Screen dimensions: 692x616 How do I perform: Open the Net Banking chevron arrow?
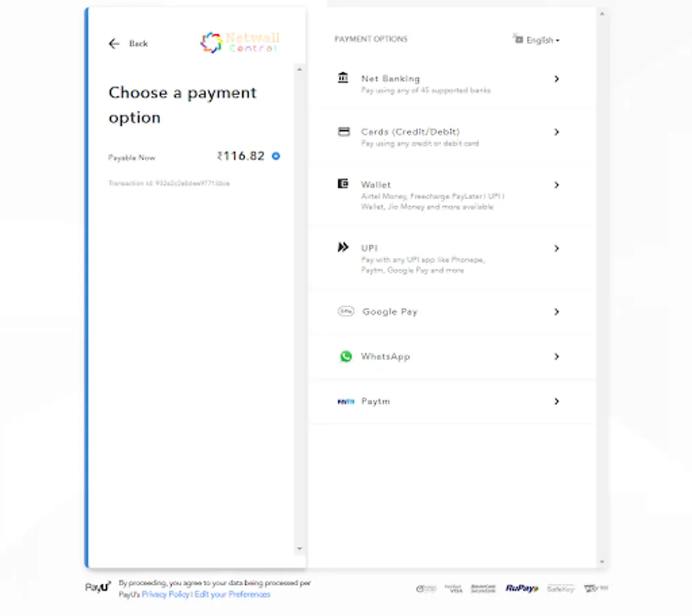coord(556,79)
